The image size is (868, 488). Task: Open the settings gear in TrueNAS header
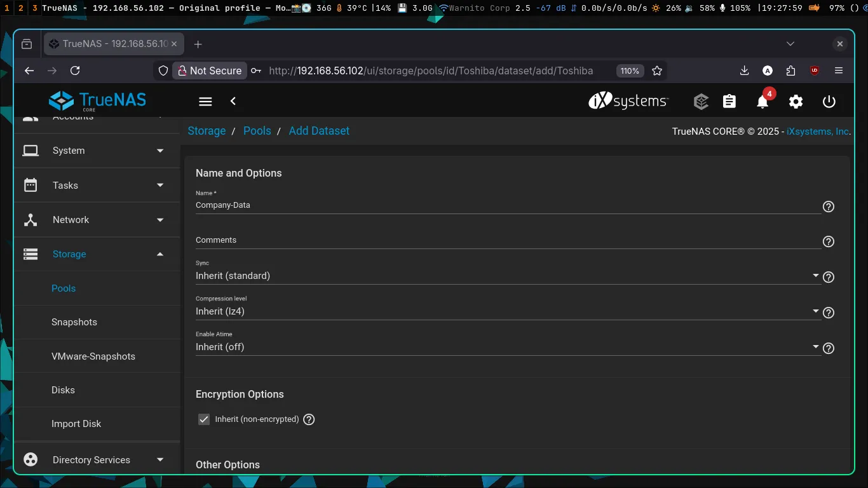(x=796, y=102)
